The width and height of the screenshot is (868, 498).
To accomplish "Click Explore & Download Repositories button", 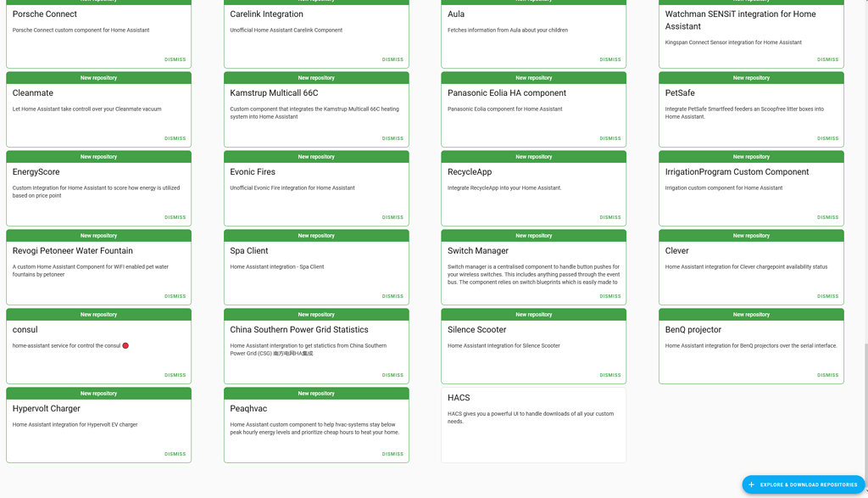I will pos(804,484).
